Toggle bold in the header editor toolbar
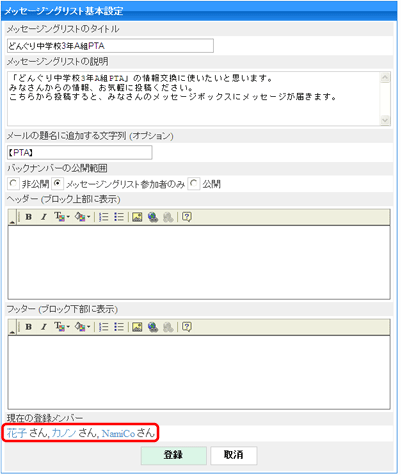Viewport: 401px width, 475px height. point(29,217)
